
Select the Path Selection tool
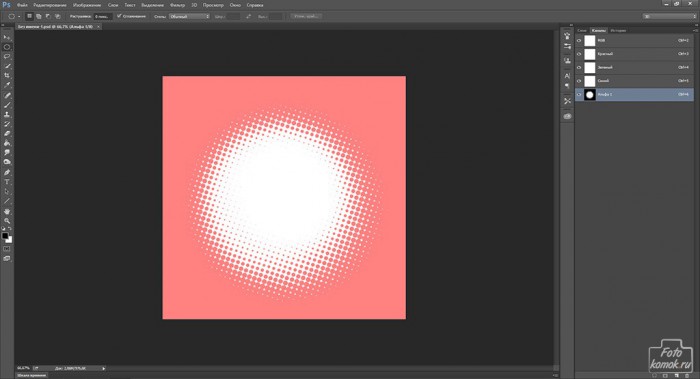[x=7, y=192]
